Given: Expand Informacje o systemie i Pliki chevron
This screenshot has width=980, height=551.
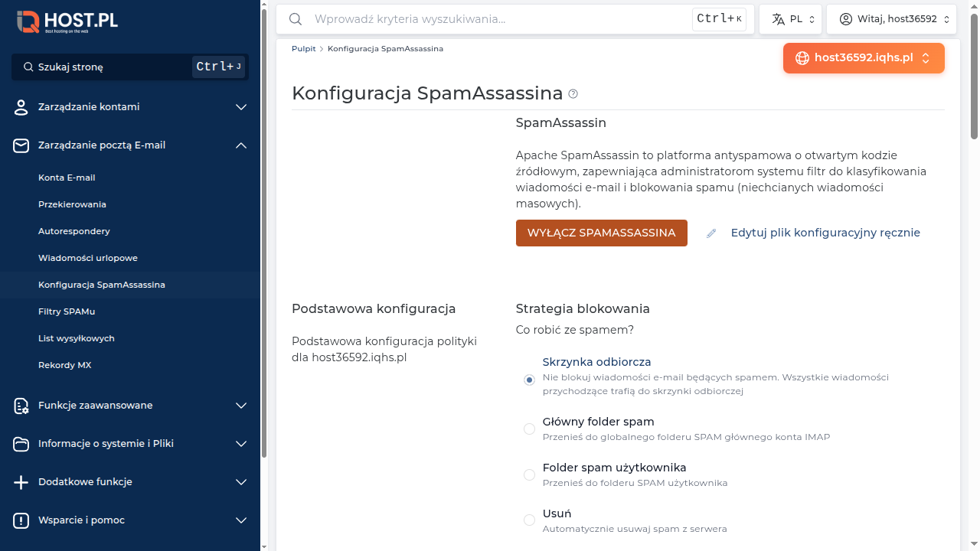Looking at the screenshot, I should 241,444.
